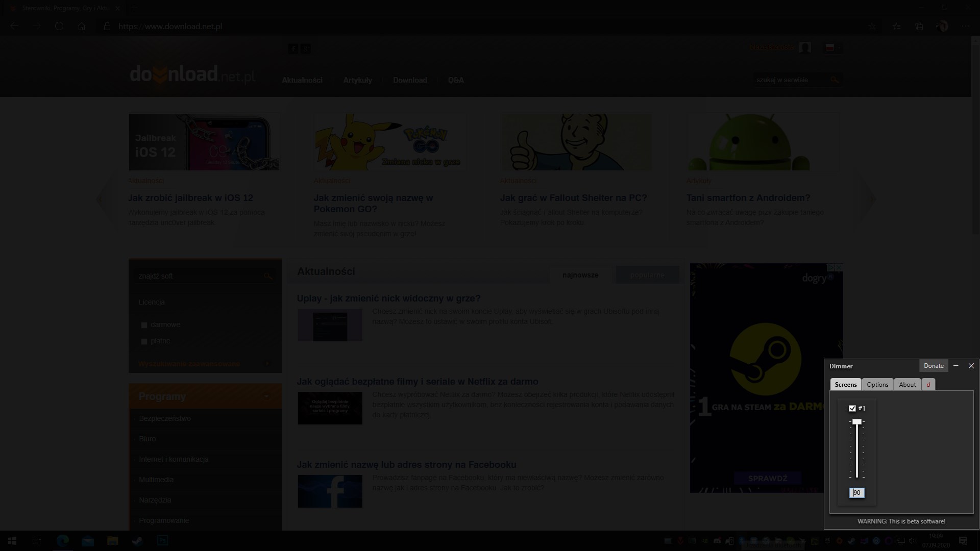
Task: Add page to favorites star icon
Action: click(x=872, y=26)
